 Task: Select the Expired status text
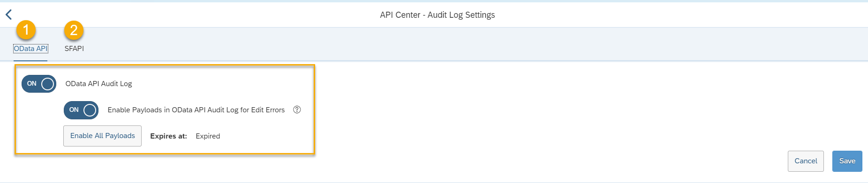click(208, 136)
